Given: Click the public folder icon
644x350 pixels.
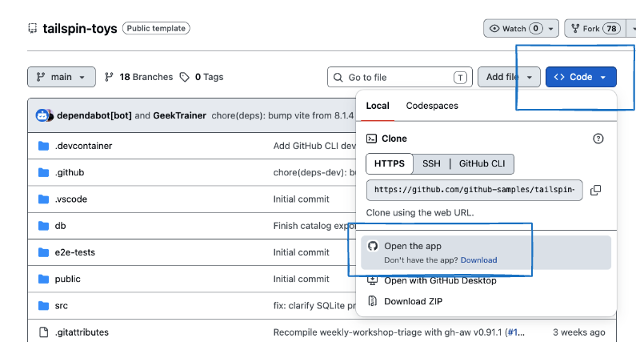Looking at the screenshot, I should [43, 279].
